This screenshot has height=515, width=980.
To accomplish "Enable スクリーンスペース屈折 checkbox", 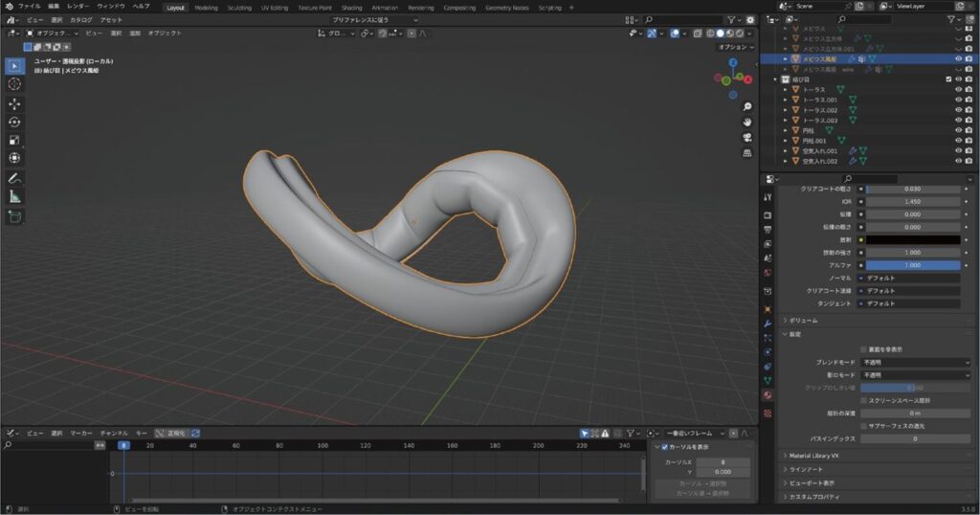I will tap(864, 400).
